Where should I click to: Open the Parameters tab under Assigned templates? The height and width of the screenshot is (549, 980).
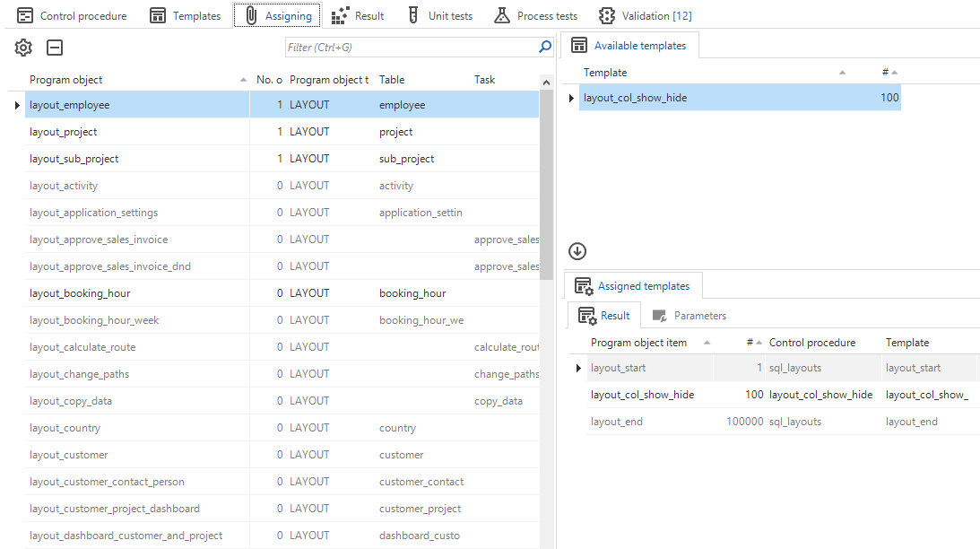tap(689, 316)
